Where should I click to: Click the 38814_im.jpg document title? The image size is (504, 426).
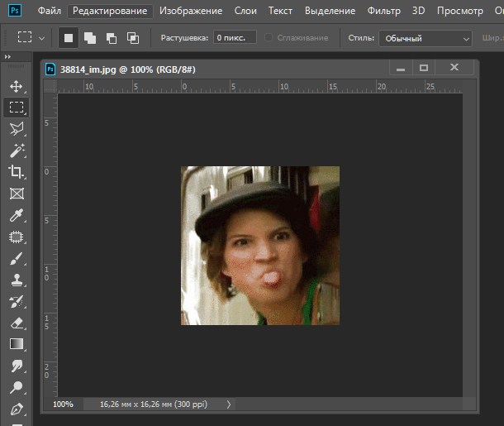coord(128,69)
